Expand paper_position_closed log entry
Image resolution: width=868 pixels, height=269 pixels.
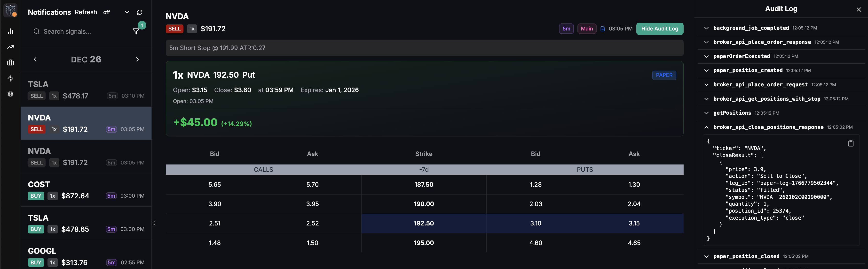(781, 256)
